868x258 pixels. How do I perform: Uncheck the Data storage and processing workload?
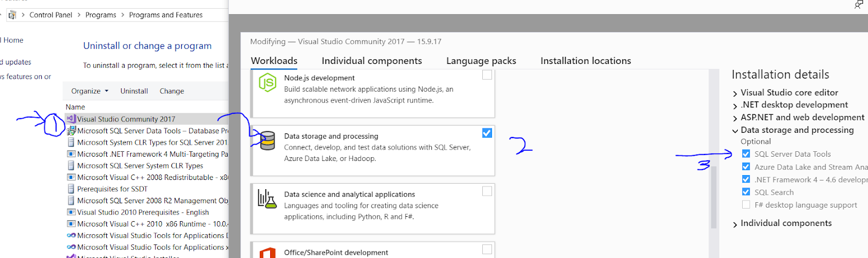(x=487, y=133)
